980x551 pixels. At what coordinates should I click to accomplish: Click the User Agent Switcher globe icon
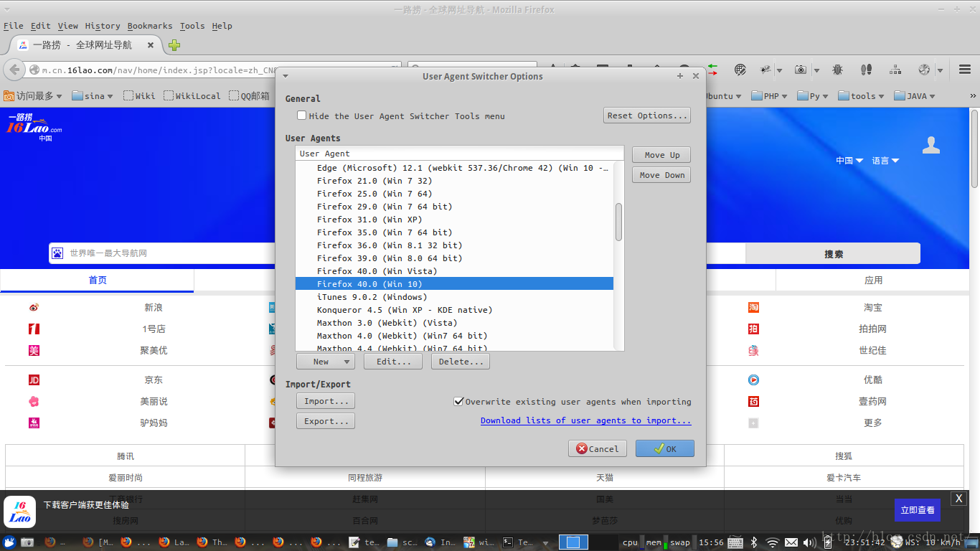click(x=924, y=70)
